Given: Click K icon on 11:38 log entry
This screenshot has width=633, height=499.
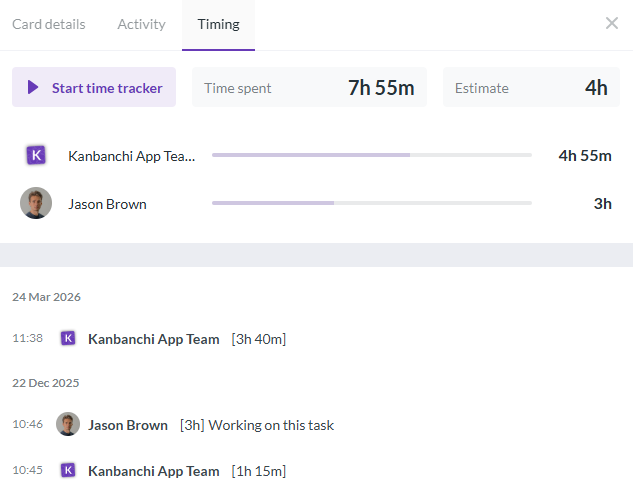Looking at the screenshot, I should click(x=68, y=338).
